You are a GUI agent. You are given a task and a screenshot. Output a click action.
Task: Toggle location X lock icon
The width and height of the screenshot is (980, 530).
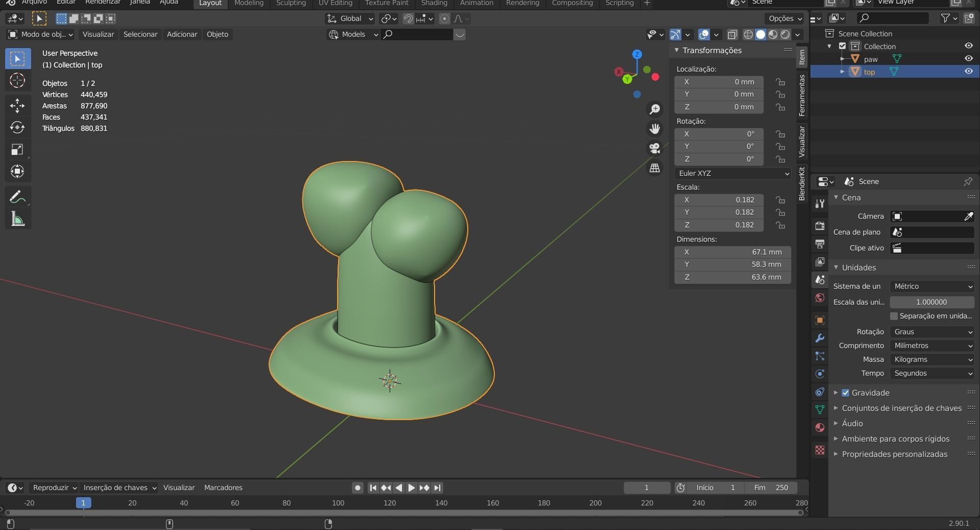[x=780, y=82]
